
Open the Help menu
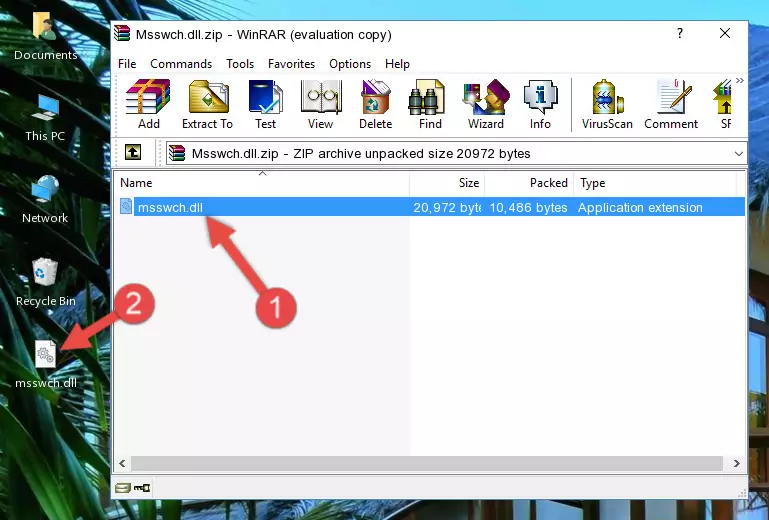coord(397,64)
